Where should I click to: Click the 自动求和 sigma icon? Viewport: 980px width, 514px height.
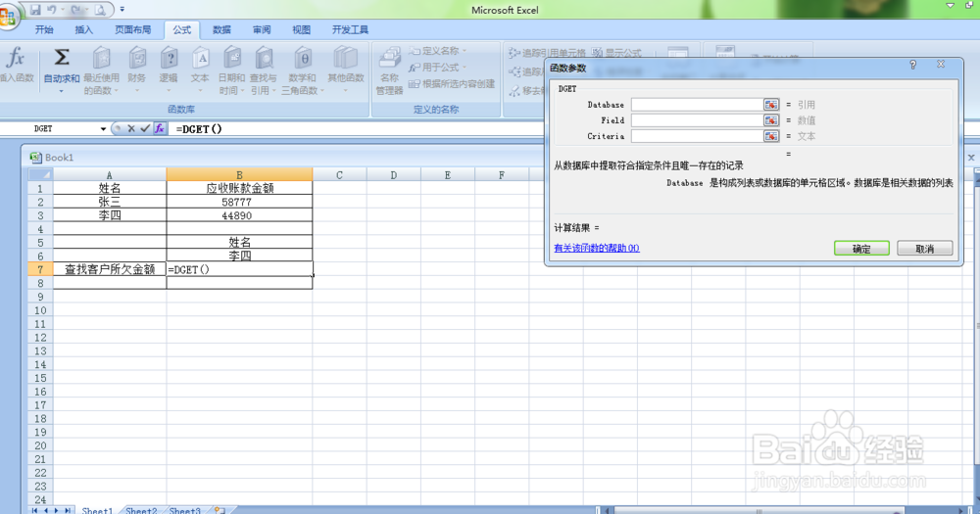[x=61, y=59]
